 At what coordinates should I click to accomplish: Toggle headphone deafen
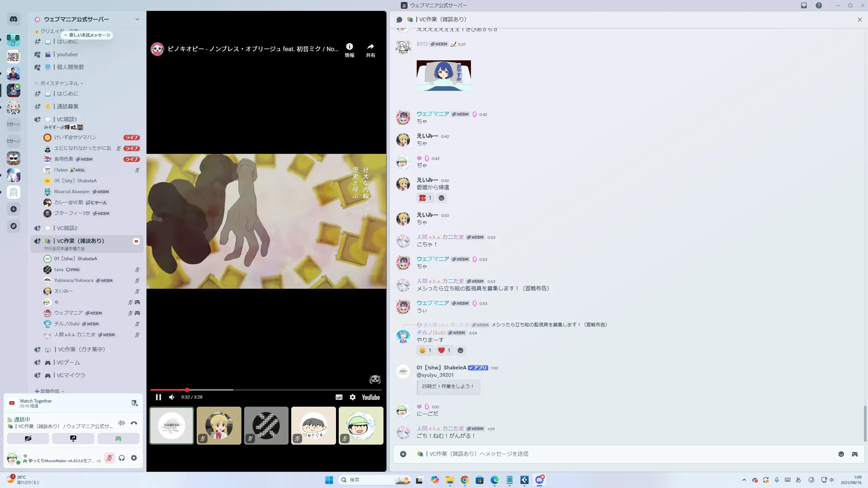[x=122, y=458]
